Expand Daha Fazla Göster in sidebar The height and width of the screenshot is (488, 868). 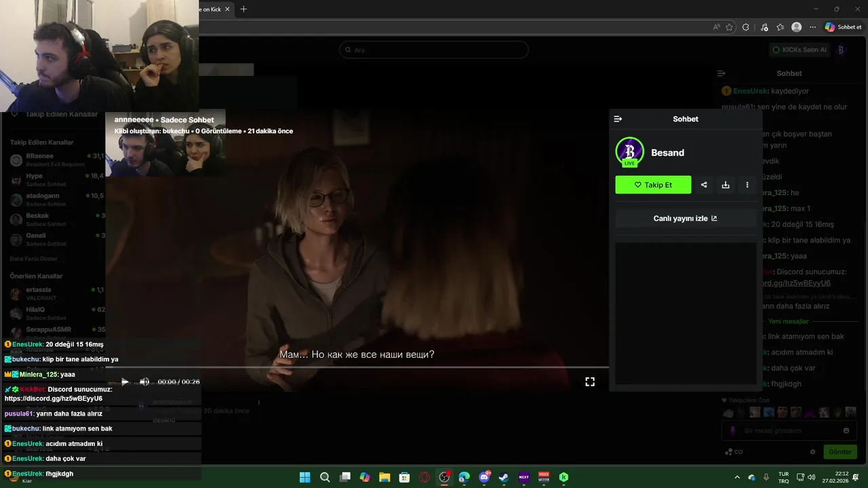click(x=35, y=259)
